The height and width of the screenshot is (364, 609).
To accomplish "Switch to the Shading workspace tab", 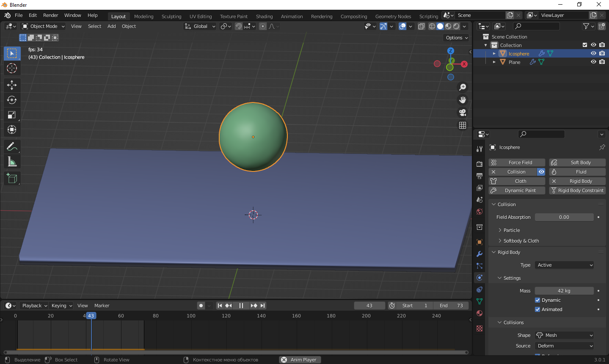I will pos(264,17).
